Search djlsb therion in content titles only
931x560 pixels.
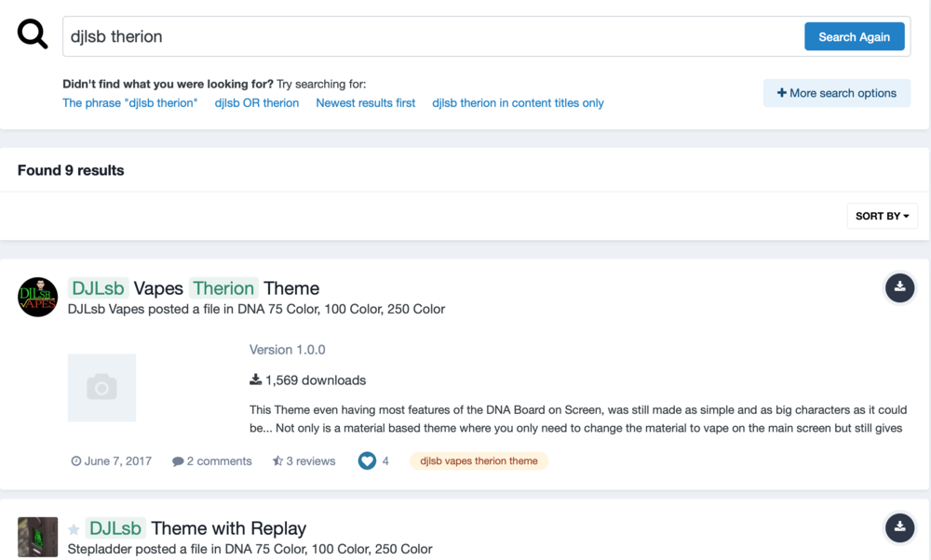tap(518, 102)
